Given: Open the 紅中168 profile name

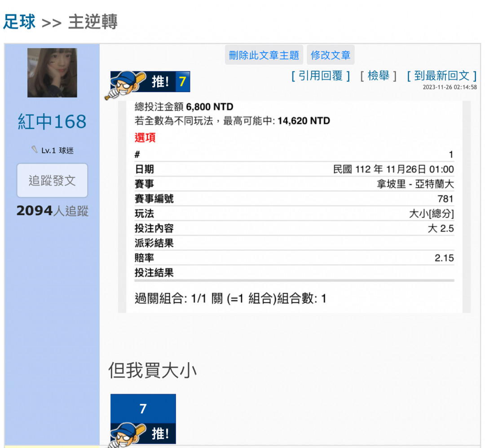Looking at the screenshot, I should click(52, 121).
